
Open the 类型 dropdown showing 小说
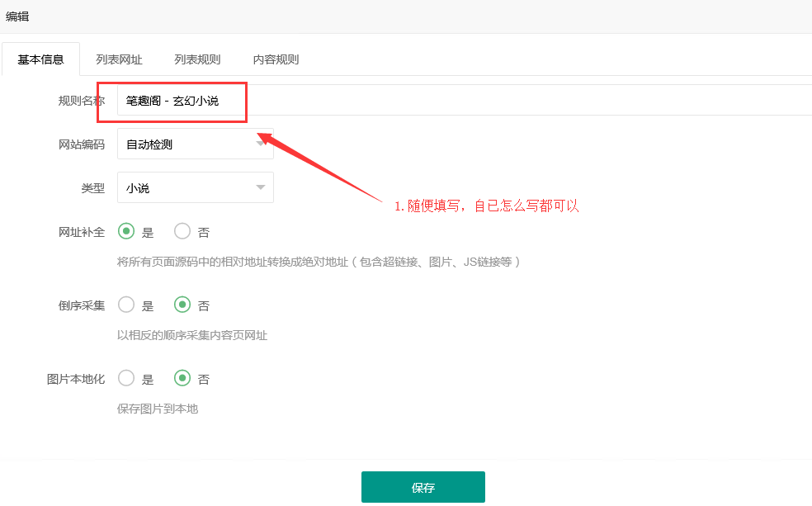196,187
